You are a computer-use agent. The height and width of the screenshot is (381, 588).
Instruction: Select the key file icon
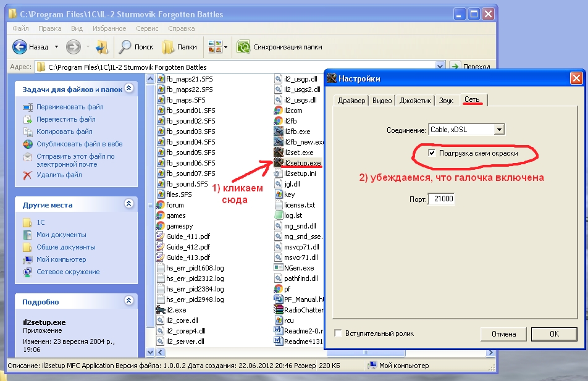point(278,195)
